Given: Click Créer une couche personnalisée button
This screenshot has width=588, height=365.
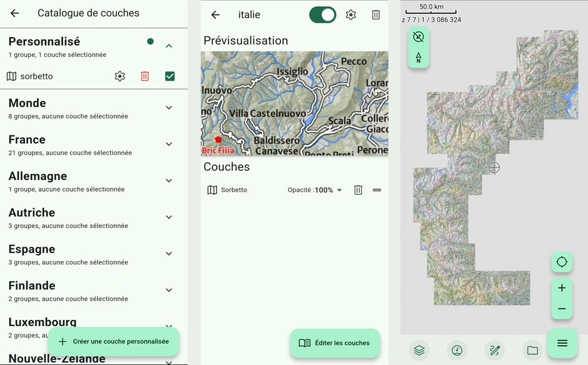Looking at the screenshot, I should pos(114,341).
